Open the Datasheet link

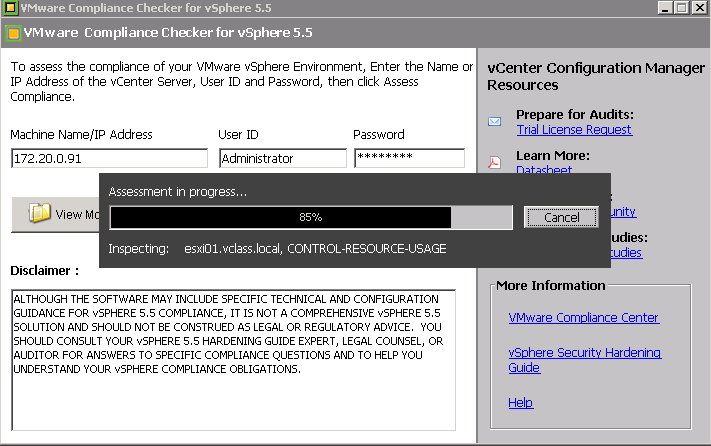[544, 169]
